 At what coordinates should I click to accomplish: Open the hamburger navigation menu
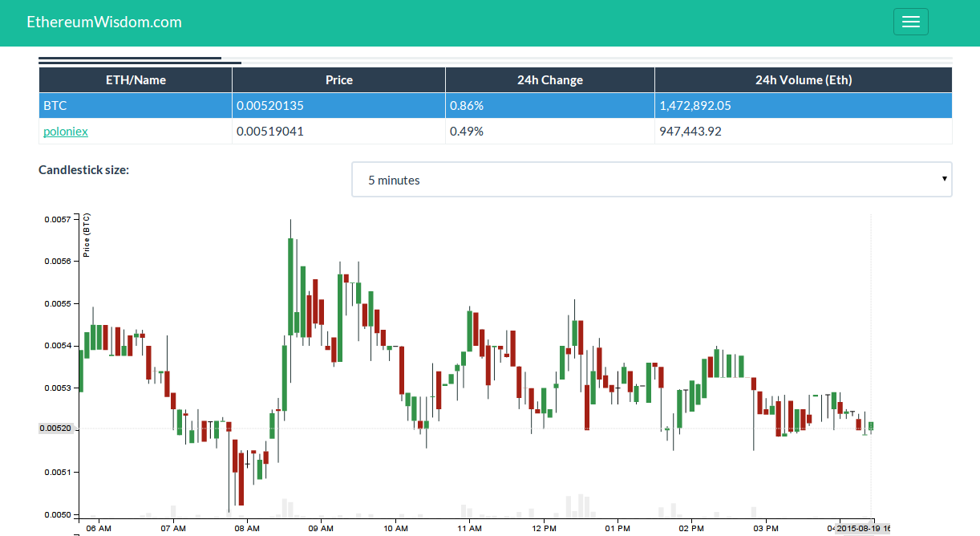tap(910, 22)
